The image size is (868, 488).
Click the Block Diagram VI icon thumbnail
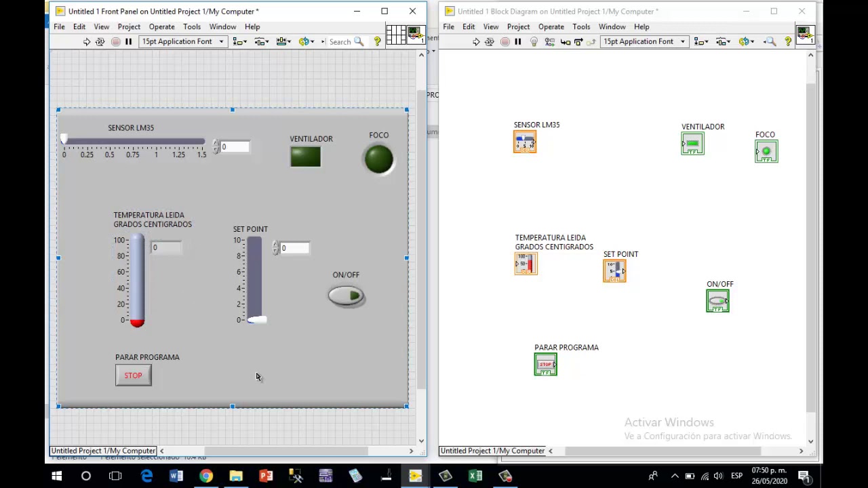805,35
